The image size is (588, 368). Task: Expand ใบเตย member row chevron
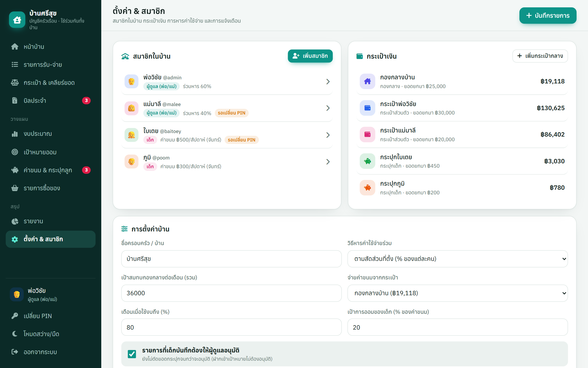[328, 135]
